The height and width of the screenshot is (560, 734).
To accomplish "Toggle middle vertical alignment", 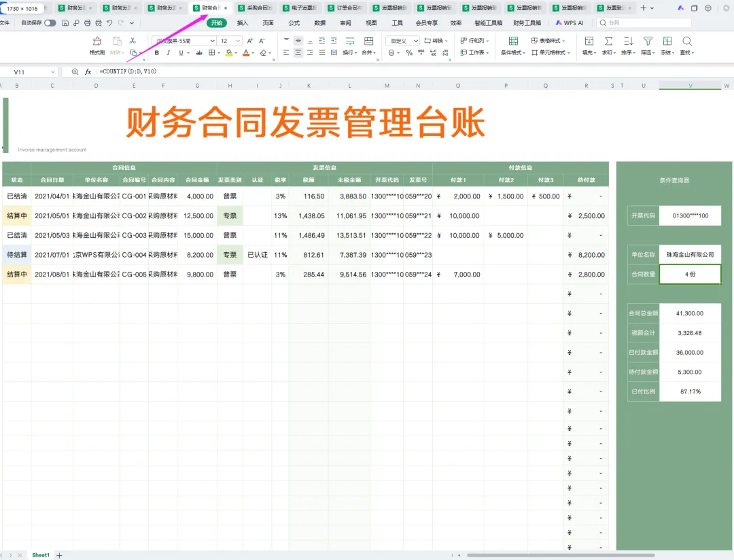I will tap(298, 41).
